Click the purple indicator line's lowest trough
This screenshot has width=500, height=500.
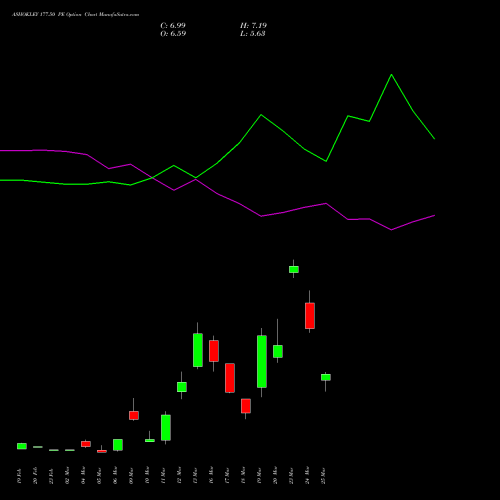click(x=391, y=230)
